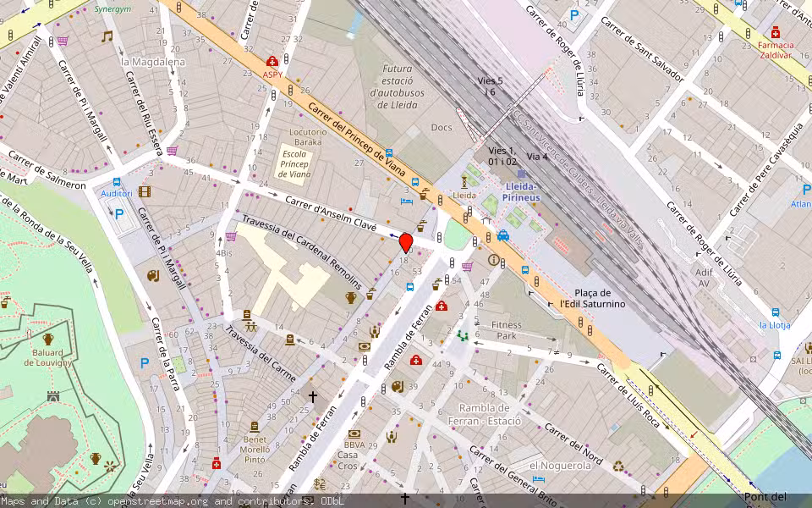812x508 pixels.
Task: Click the church cross icon on Rambla de Ferran
Action: click(x=312, y=395)
